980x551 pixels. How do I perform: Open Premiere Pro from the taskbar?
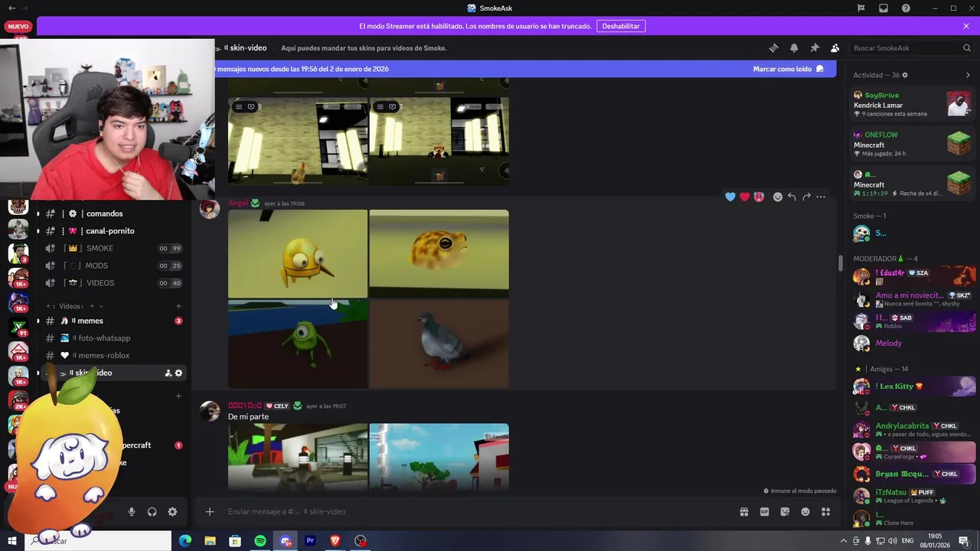310,541
